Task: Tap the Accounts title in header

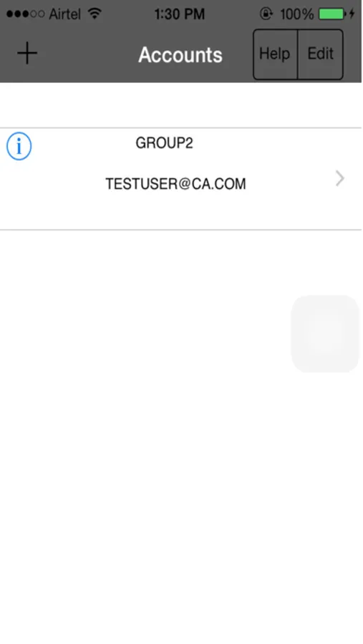Action: [x=180, y=54]
